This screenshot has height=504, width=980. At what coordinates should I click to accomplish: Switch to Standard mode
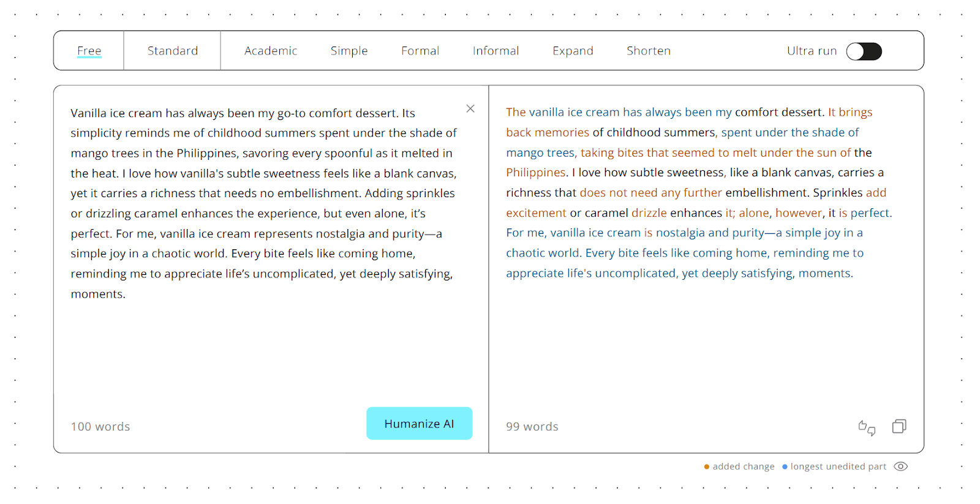pos(173,51)
